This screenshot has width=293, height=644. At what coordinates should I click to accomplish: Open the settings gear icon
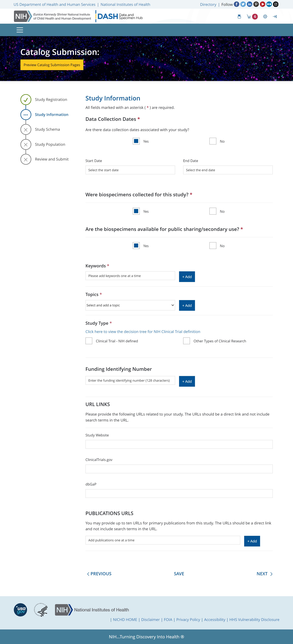(265, 17)
